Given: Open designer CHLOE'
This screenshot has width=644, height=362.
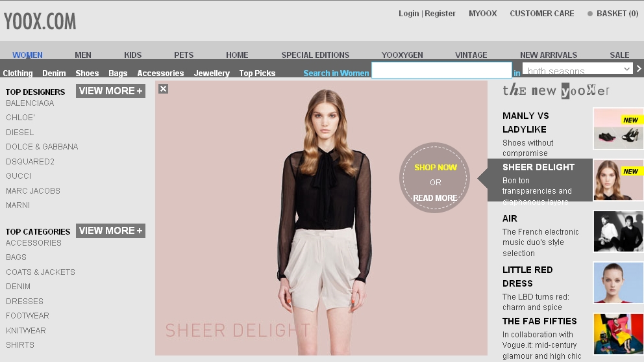Looking at the screenshot, I should click(20, 118).
